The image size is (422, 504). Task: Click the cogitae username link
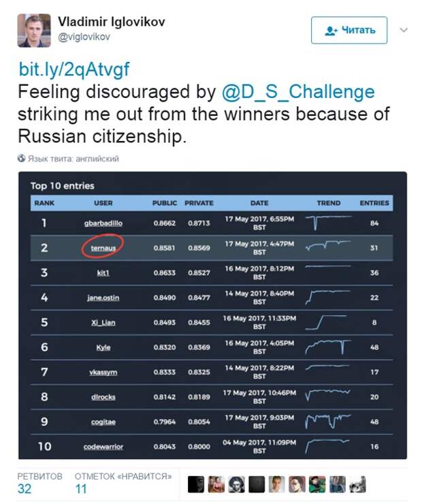103,422
